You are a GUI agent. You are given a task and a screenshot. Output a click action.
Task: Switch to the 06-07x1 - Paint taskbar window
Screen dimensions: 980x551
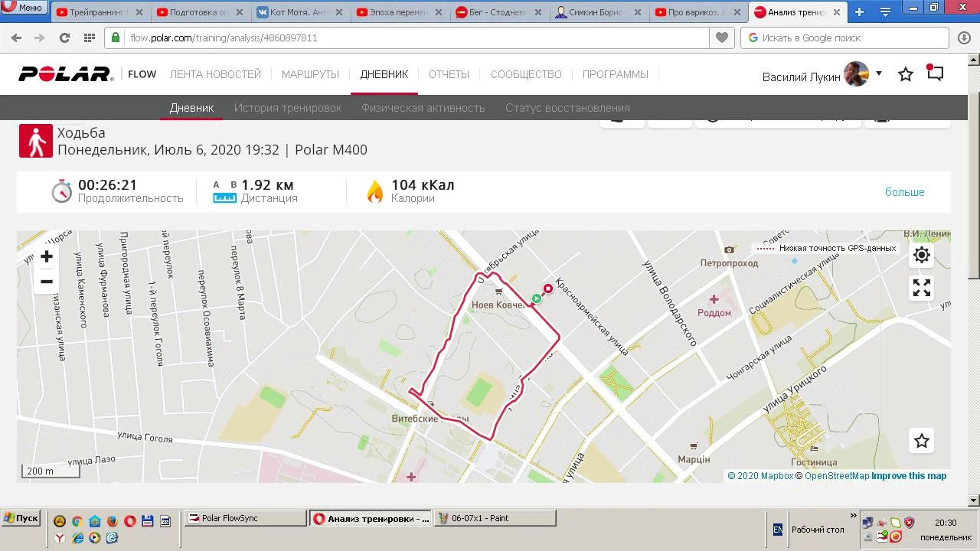coord(495,518)
